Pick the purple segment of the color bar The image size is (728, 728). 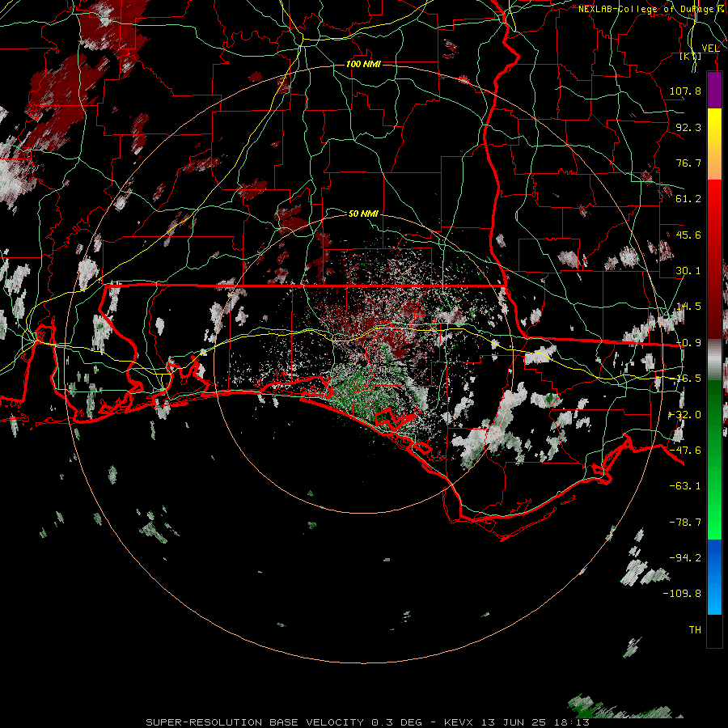coord(714,90)
